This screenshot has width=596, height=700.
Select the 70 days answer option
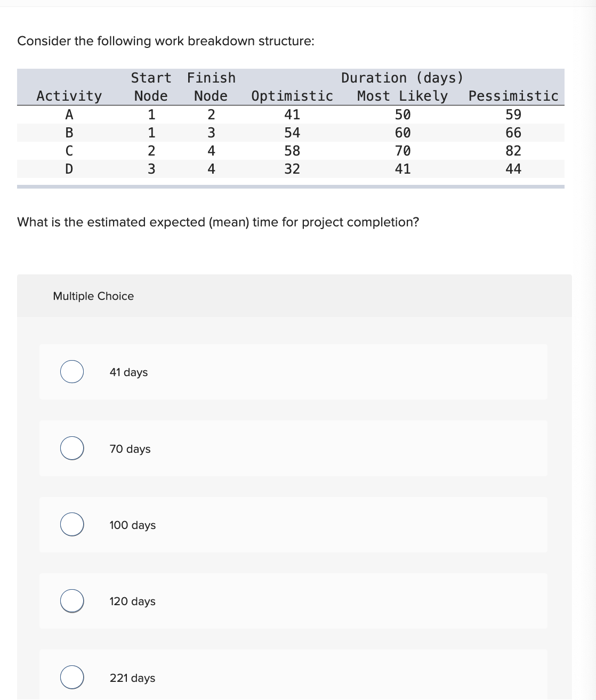[72, 448]
